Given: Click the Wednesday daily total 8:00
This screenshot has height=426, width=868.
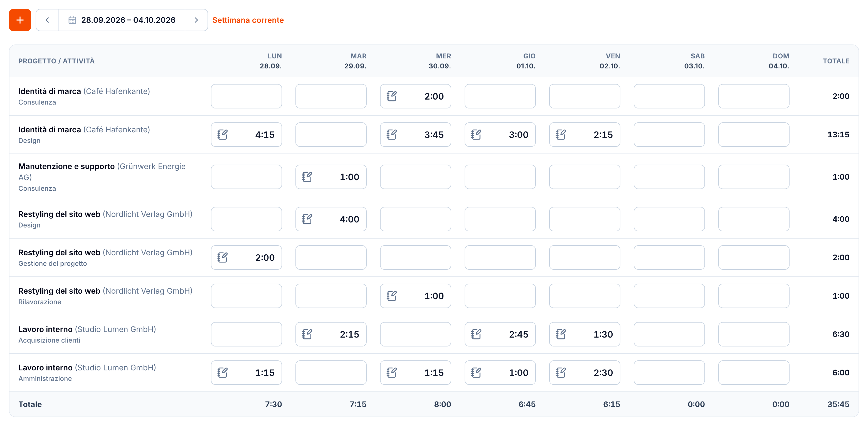Looking at the screenshot, I should coord(442,404).
